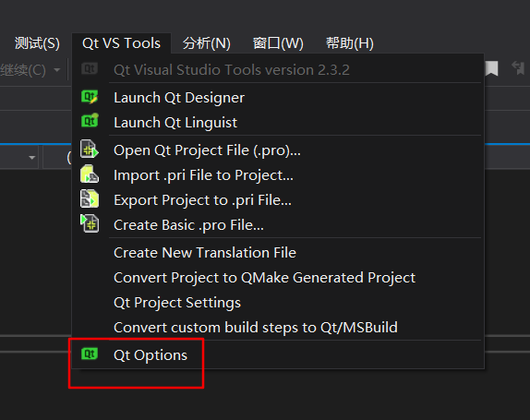Screen dimensions: 530x420
Task: Click the Launch Qt Designer icon
Action: pos(90,97)
